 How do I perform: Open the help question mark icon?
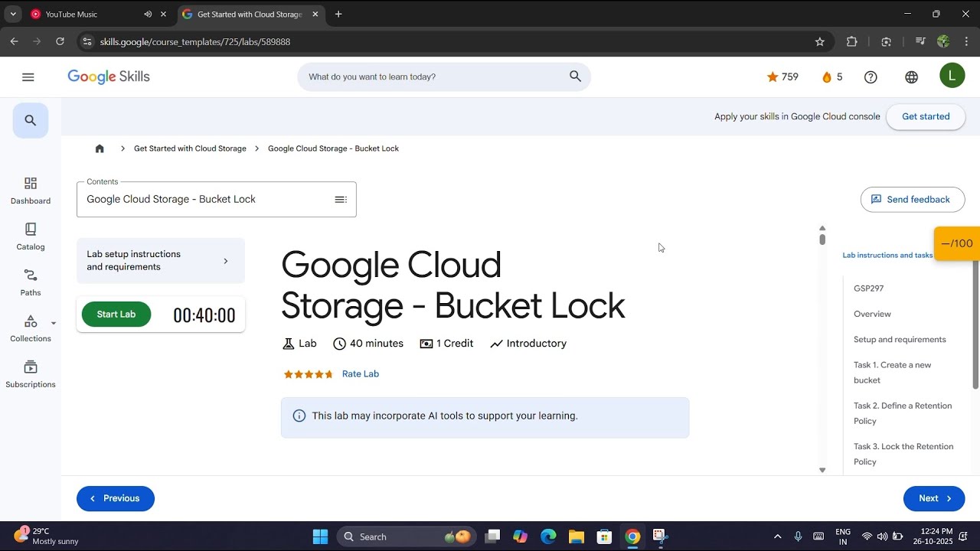point(871,77)
